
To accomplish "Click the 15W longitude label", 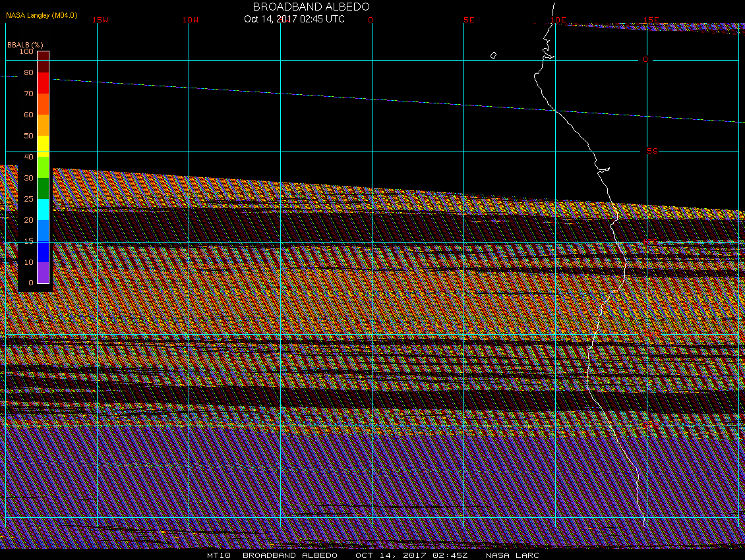I will click(100, 20).
